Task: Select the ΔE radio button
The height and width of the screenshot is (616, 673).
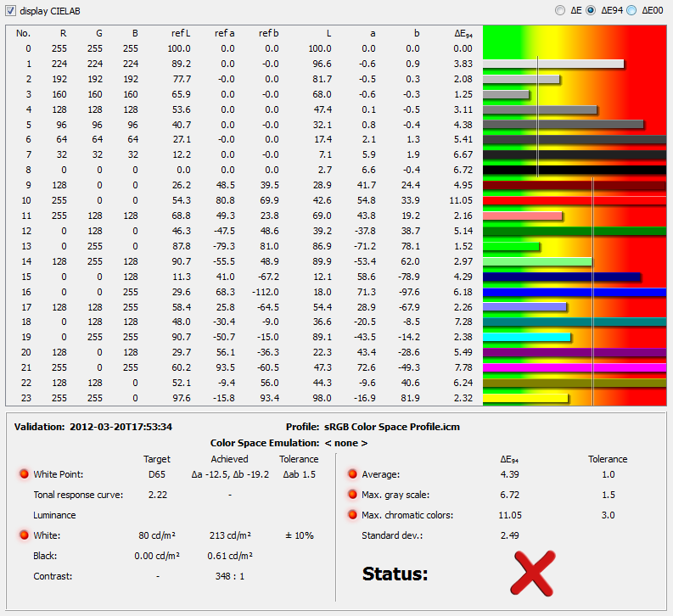Action: click(558, 10)
